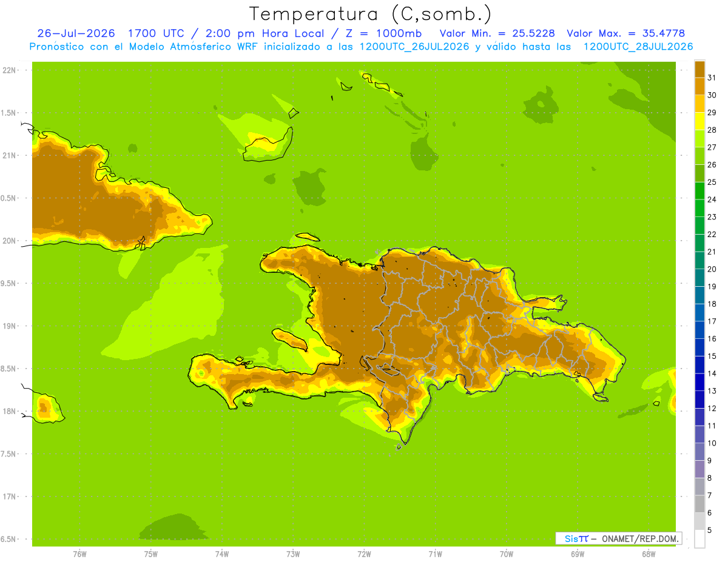Click the latitude label '6.5N'
The image size is (728, 562).
(x=8, y=539)
